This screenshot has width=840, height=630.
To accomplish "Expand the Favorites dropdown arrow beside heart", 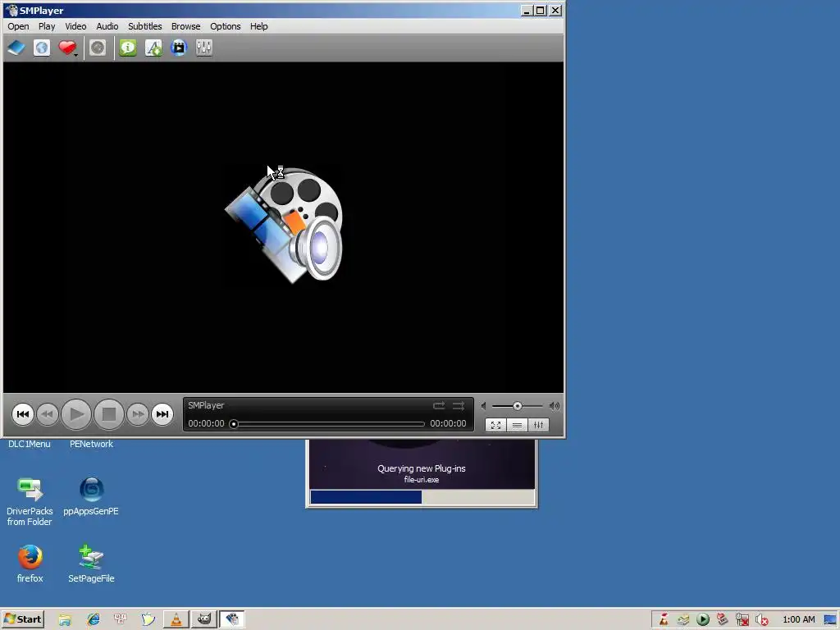I will click(76, 55).
